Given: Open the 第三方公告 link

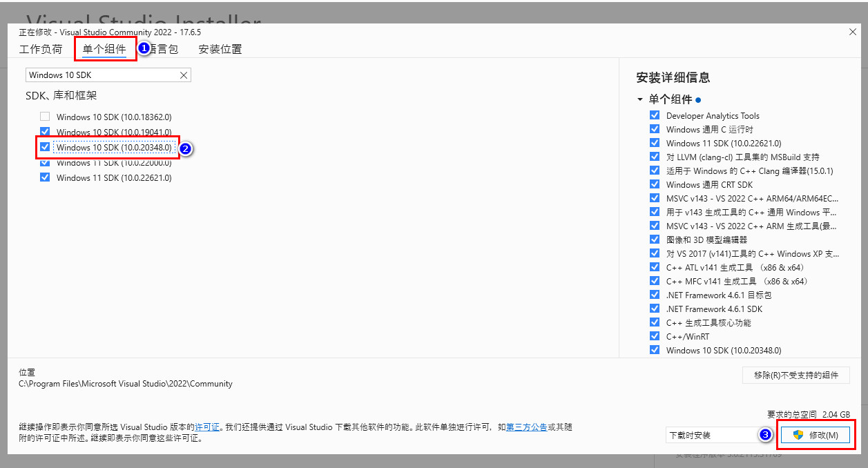Looking at the screenshot, I should 526,427.
